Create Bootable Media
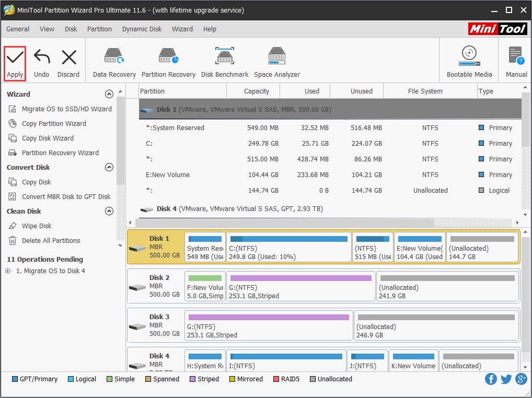This screenshot has width=532, height=398. point(469,62)
